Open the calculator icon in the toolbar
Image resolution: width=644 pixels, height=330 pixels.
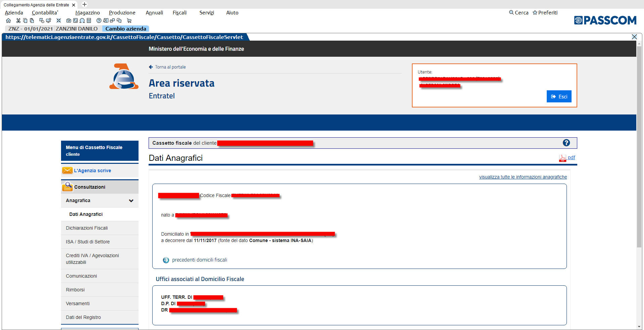(89, 20)
